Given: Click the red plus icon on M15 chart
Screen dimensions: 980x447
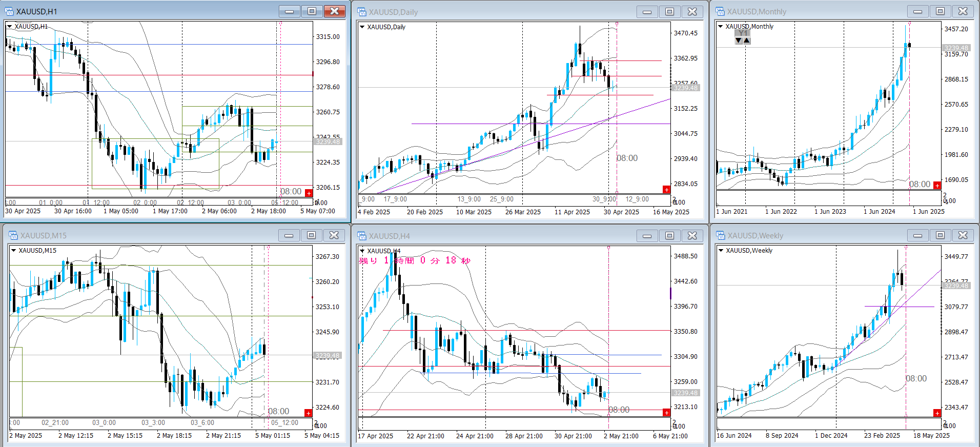Looking at the screenshot, I should point(308,413).
